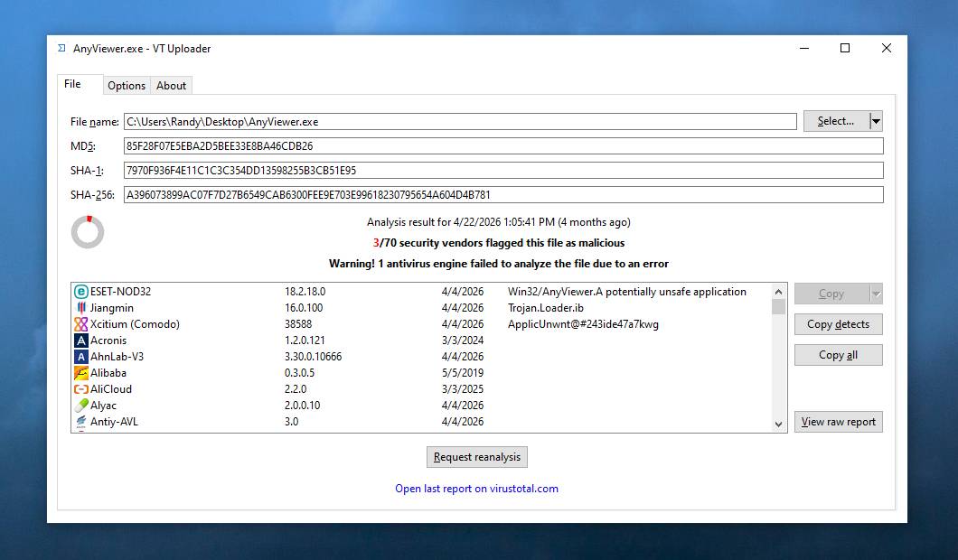Viewport: 958px width, 560px height.
Task: Click the antivirus engine failed warning text
Action: coord(499,264)
